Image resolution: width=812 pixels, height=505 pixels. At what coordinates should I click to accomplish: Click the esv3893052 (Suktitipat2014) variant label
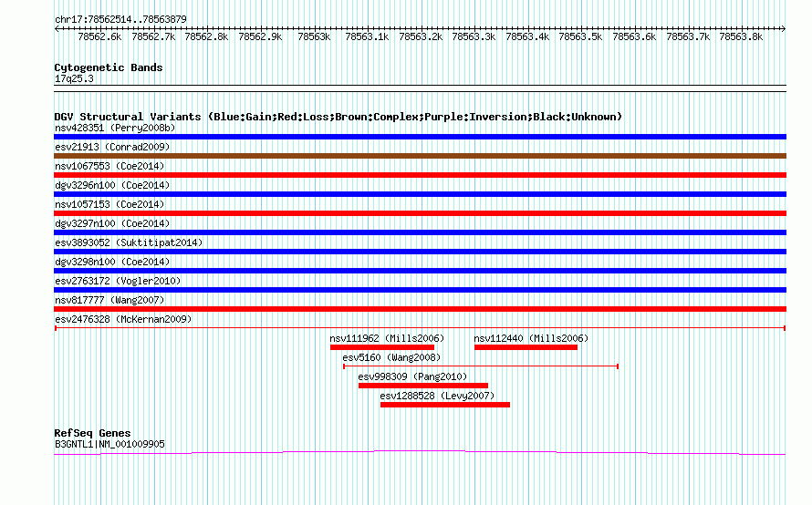point(129,242)
